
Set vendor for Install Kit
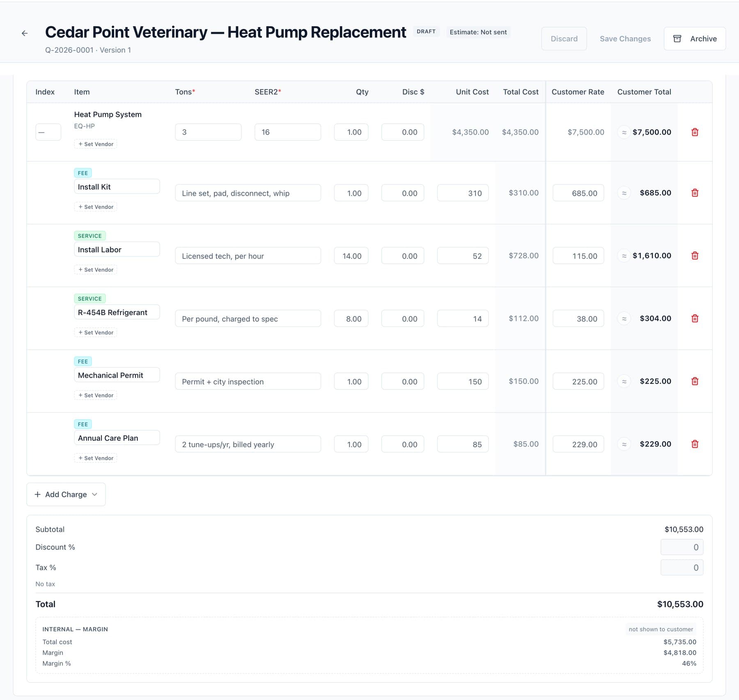coord(96,207)
